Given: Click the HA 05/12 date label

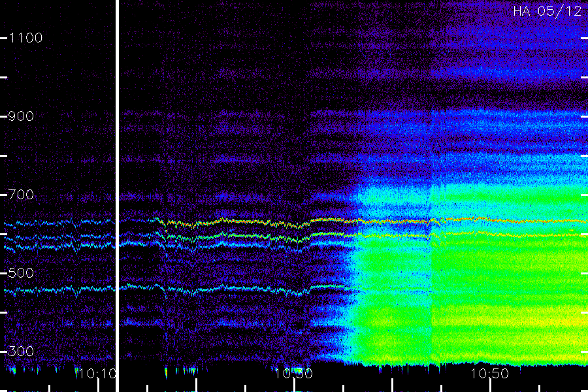Looking at the screenshot, I should click(x=547, y=11).
